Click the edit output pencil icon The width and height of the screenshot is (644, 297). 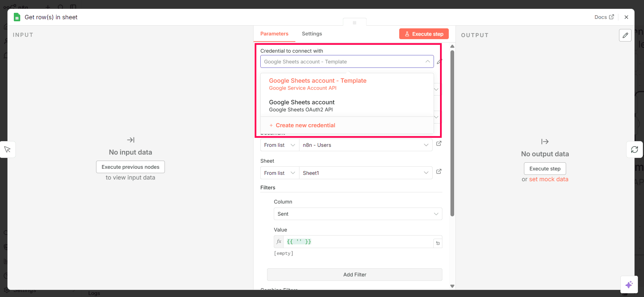pyautogui.click(x=625, y=35)
